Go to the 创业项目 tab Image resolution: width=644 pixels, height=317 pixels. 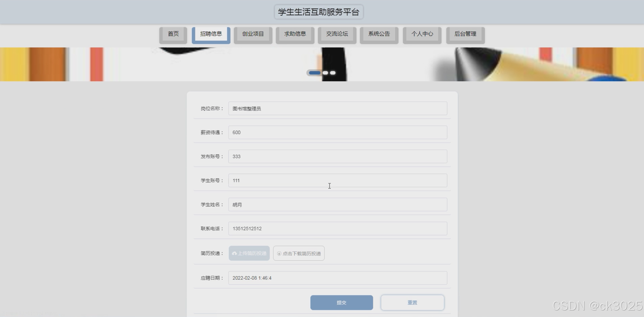pos(253,34)
